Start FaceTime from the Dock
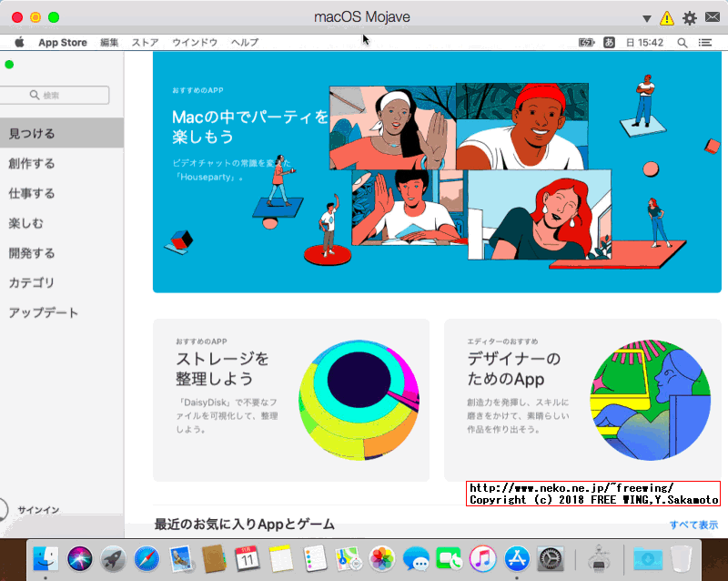This screenshot has height=581, width=728. pyautogui.click(x=450, y=558)
